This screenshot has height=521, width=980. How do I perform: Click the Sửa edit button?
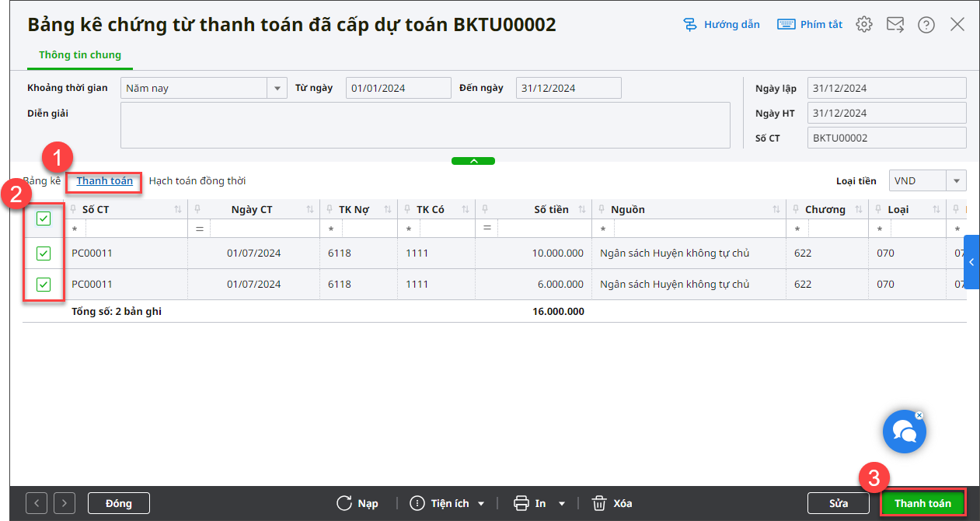tap(839, 503)
